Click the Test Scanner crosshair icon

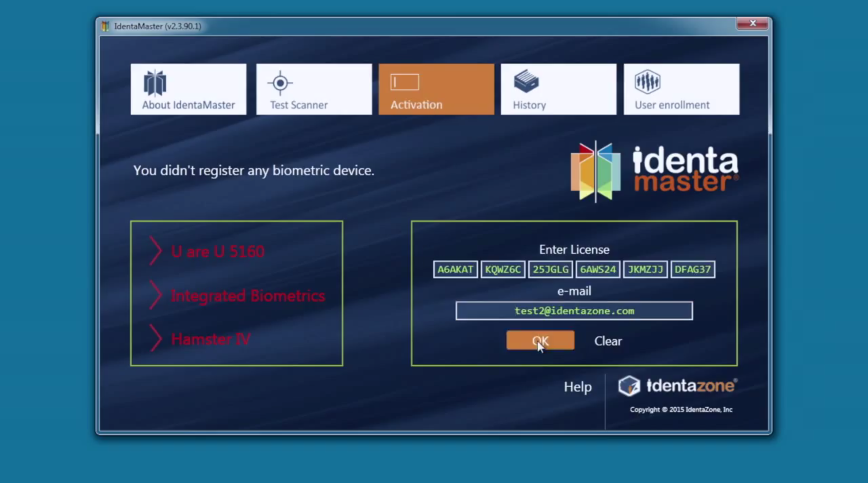point(280,83)
